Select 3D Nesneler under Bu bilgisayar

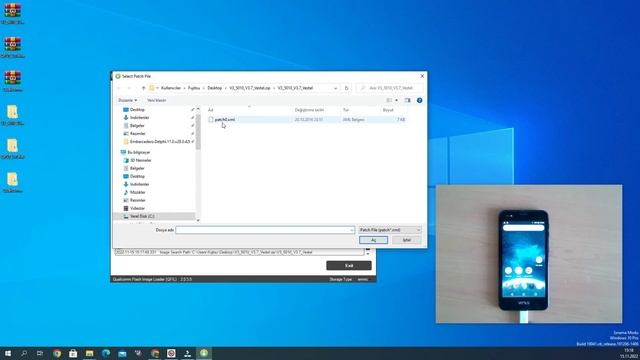click(140, 160)
